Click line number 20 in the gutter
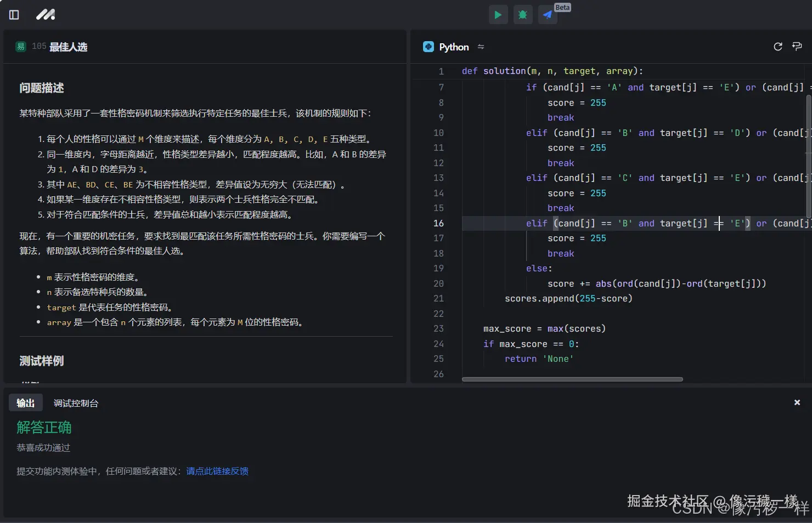The image size is (812, 523). pos(438,283)
